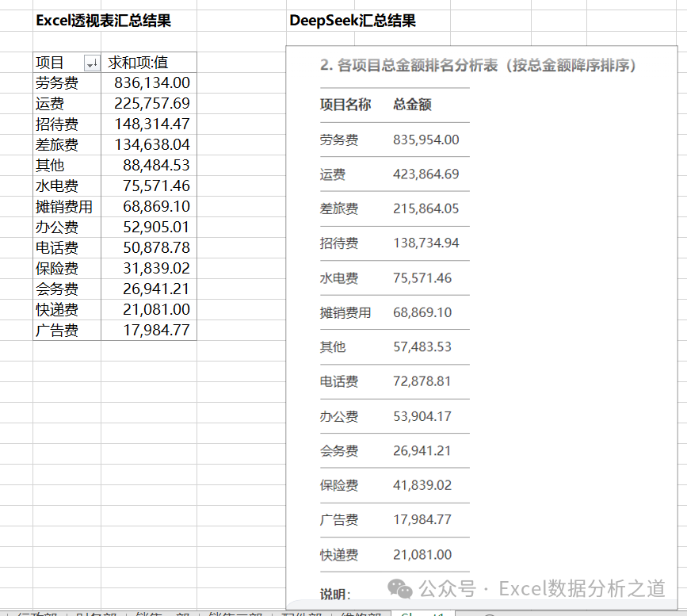Select pivot row label 保险费
The image size is (687, 616).
tap(67, 268)
